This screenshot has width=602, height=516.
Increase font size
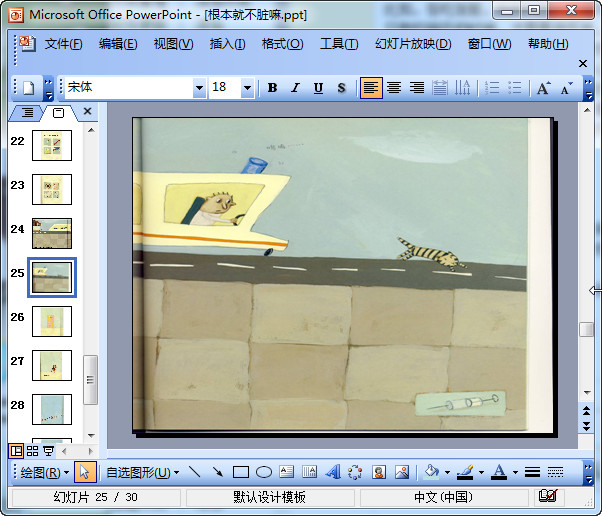click(543, 88)
